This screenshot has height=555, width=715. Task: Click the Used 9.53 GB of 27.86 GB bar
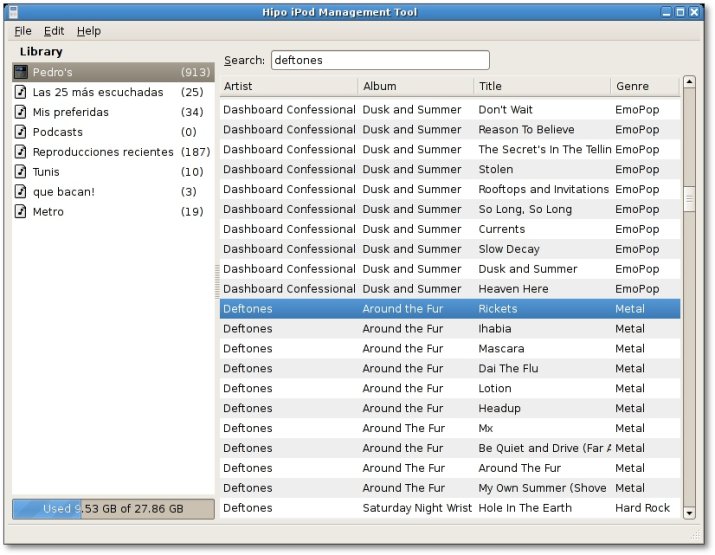pyautogui.click(x=113, y=509)
